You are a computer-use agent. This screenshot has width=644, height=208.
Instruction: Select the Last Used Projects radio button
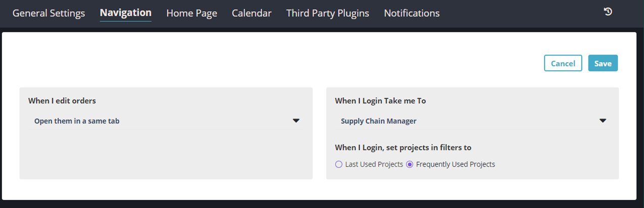click(339, 164)
